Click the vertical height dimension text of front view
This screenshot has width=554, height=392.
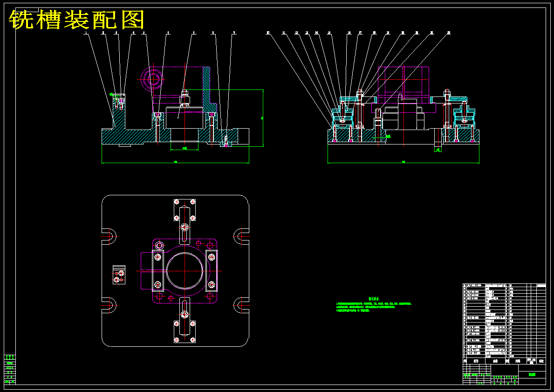coord(262,118)
